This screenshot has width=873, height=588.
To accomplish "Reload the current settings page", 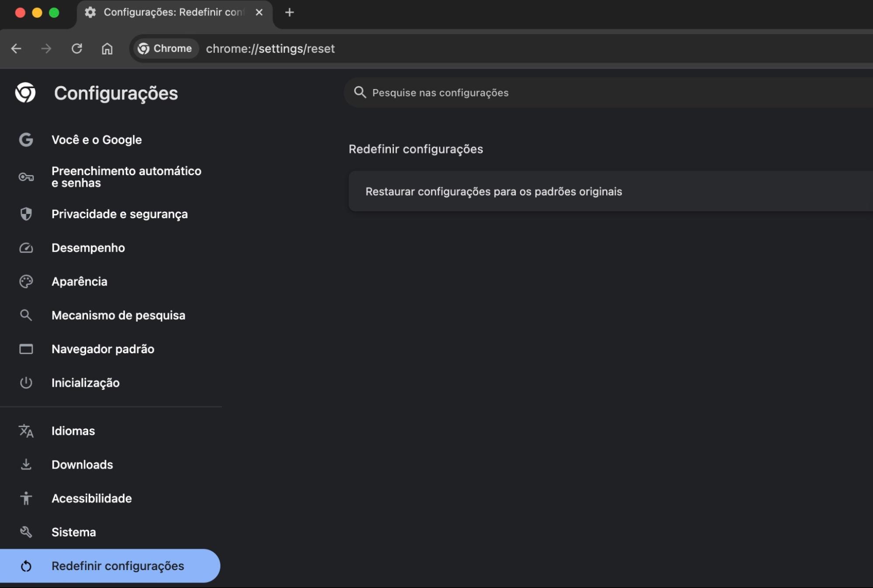I will (x=77, y=48).
